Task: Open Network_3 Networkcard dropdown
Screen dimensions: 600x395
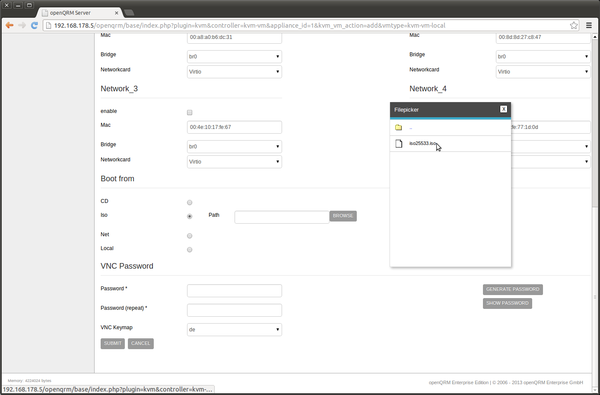Action: pyautogui.click(x=234, y=162)
